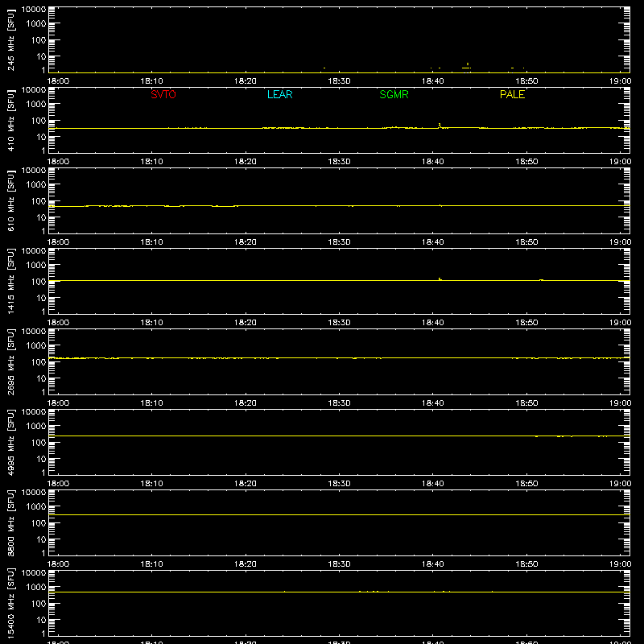
Task: Click the burst spike in the 410 MHz trace
Action: click(x=440, y=126)
